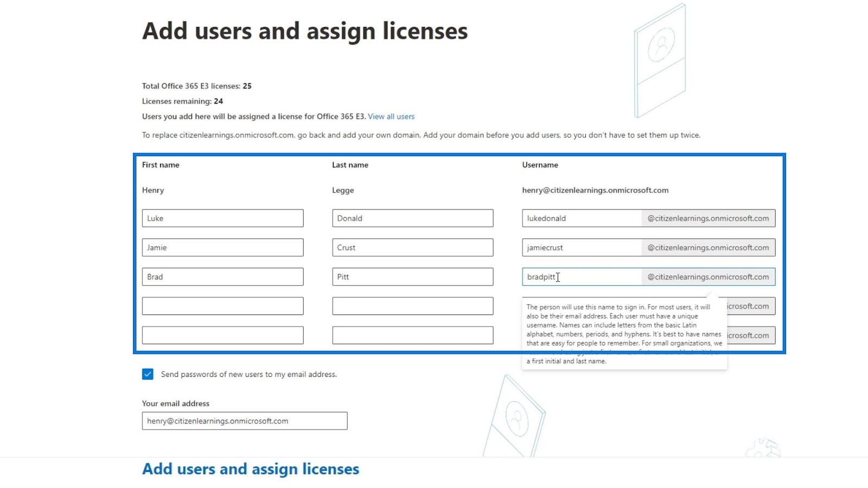
Task: Select the Last name field containing Pitt
Action: pos(413,277)
